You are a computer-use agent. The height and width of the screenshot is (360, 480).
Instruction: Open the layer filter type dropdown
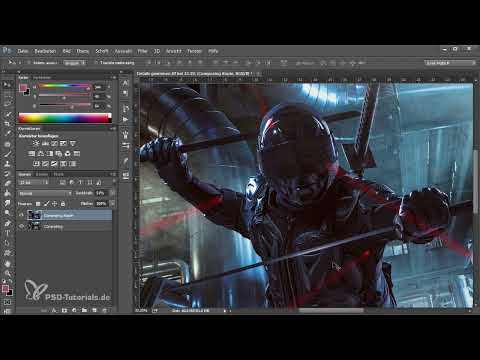tap(33, 182)
